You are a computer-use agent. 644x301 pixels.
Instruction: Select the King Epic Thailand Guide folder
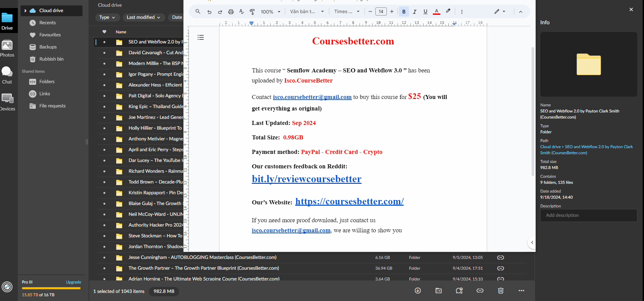[x=140, y=106]
